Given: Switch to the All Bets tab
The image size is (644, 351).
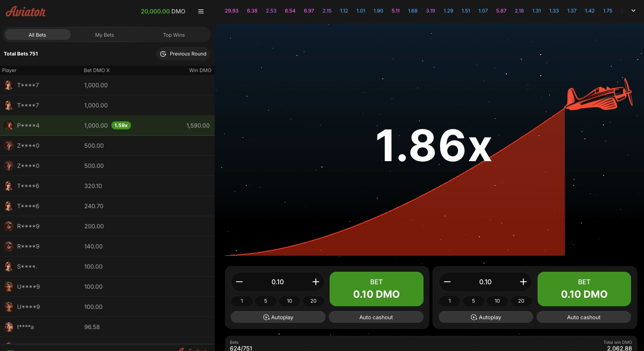Looking at the screenshot, I should click(38, 35).
